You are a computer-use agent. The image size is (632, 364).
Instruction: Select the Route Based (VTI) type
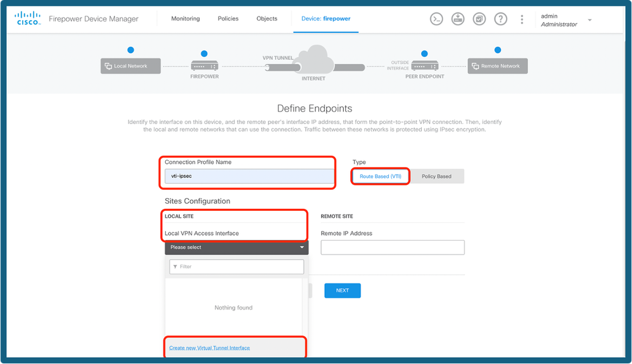coord(381,176)
